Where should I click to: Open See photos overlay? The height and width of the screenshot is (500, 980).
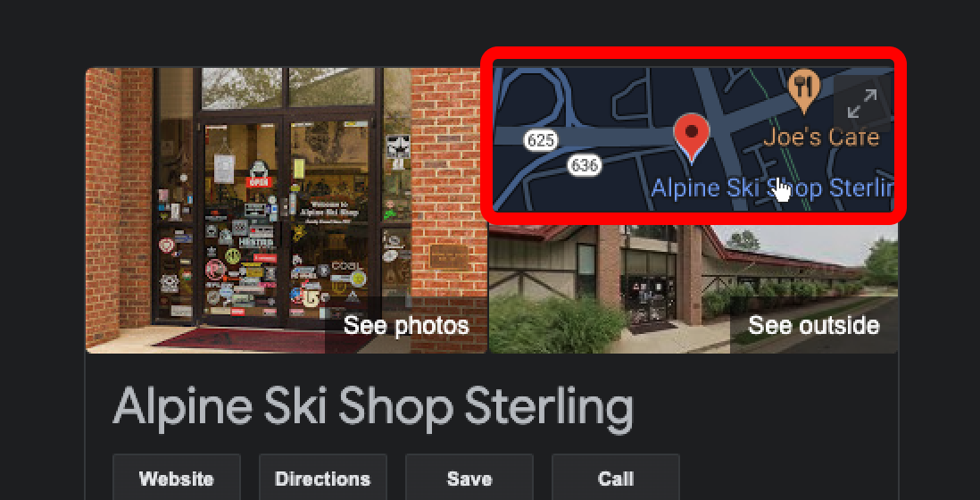coord(406,326)
